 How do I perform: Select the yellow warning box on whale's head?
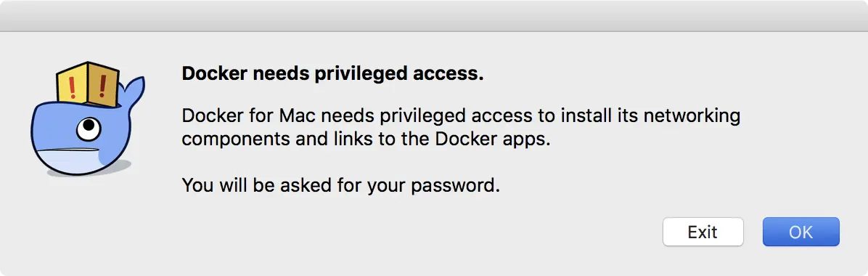tap(88, 83)
